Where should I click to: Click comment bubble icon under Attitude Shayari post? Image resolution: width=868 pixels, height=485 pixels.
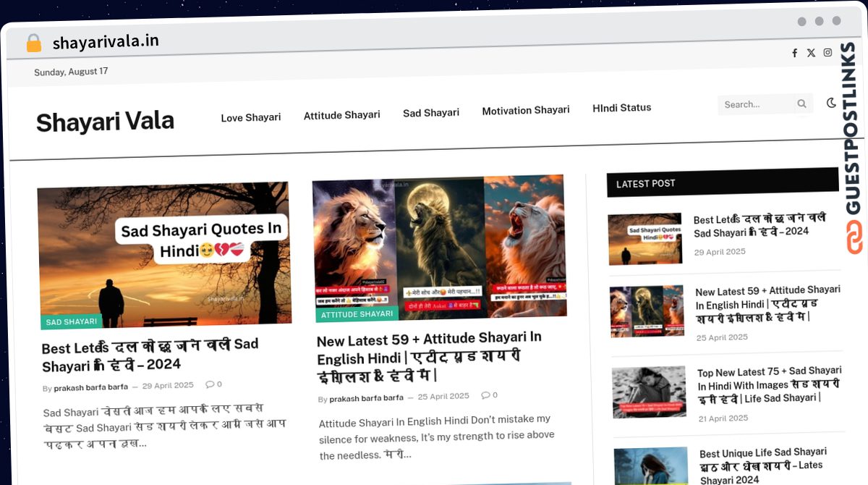tap(485, 395)
